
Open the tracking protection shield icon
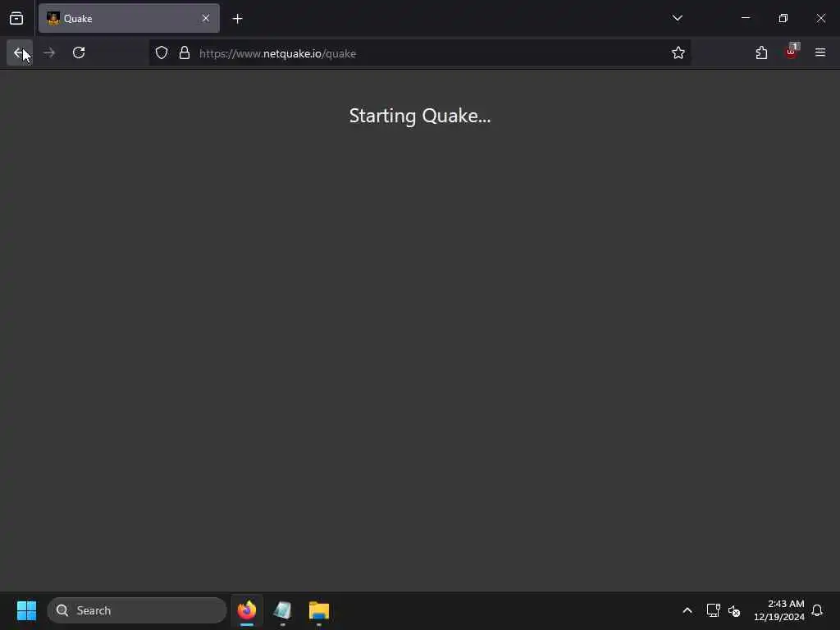[x=162, y=52]
